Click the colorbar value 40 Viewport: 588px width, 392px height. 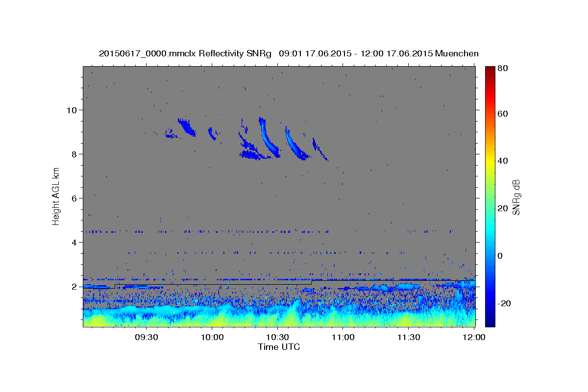pyautogui.click(x=503, y=161)
